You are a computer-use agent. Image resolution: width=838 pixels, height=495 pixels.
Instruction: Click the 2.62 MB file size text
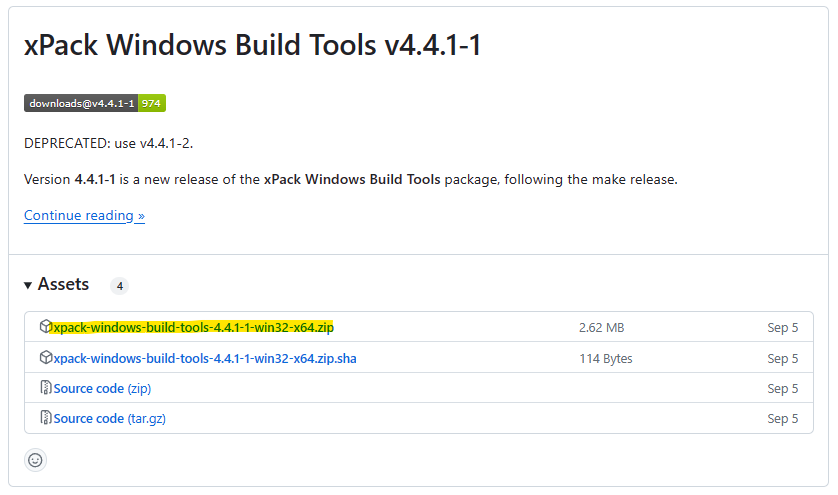[601, 328]
